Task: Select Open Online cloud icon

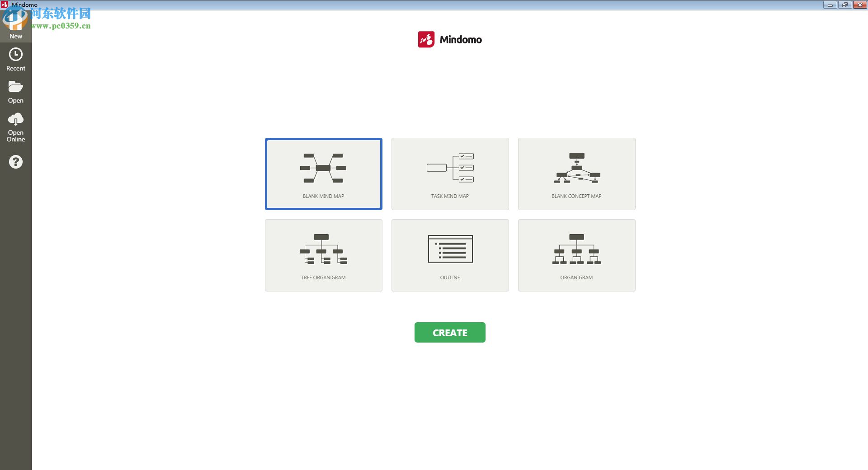Action: click(x=16, y=119)
